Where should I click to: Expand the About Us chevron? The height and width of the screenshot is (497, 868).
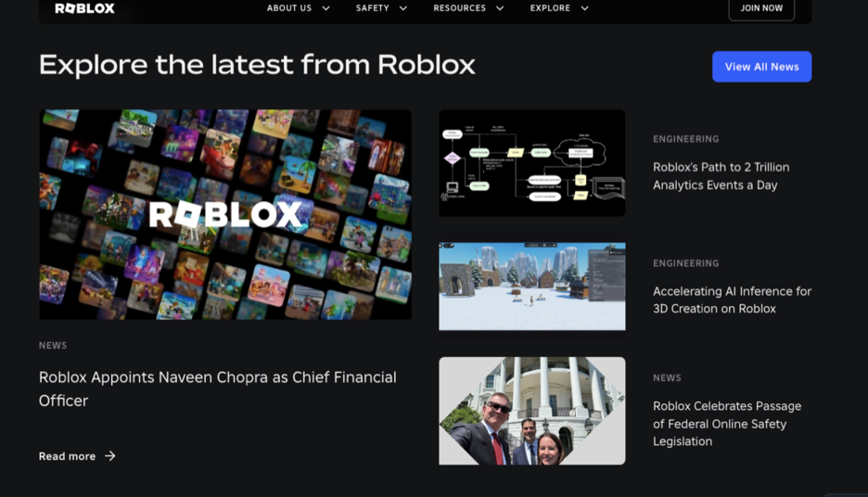[326, 8]
